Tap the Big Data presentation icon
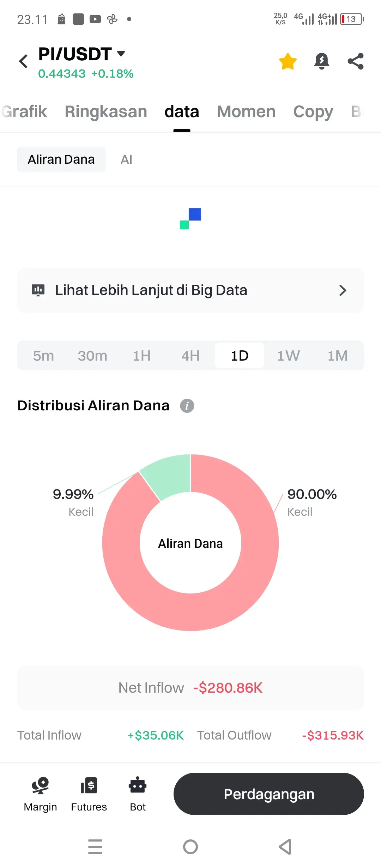The width and height of the screenshot is (381, 868). [x=38, y=290]
